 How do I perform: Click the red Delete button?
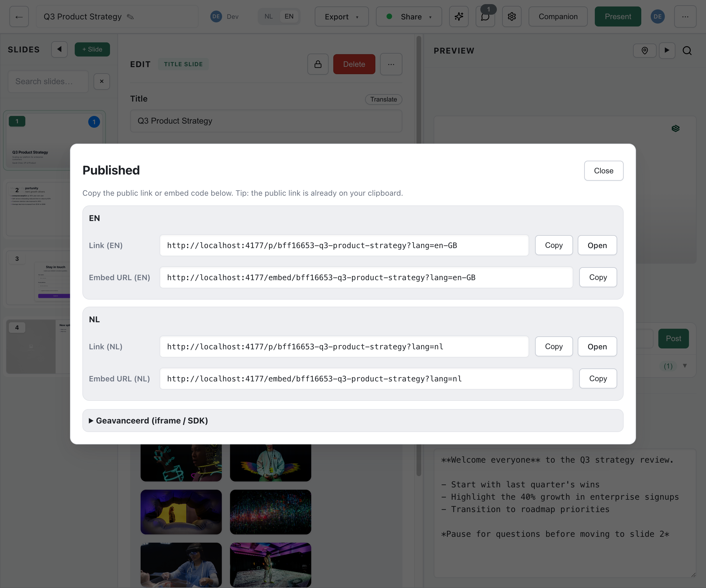pos(354,64)
